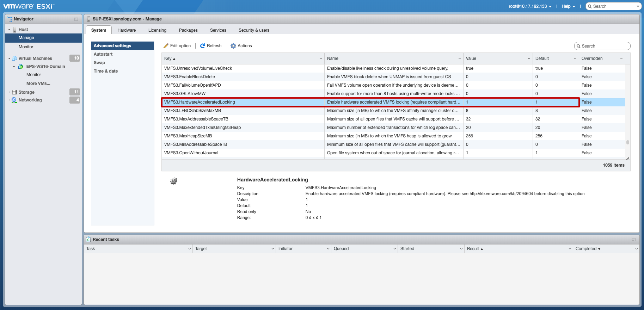
Task: Click the Networking count badge 4
Action: [x=75, y=100]
